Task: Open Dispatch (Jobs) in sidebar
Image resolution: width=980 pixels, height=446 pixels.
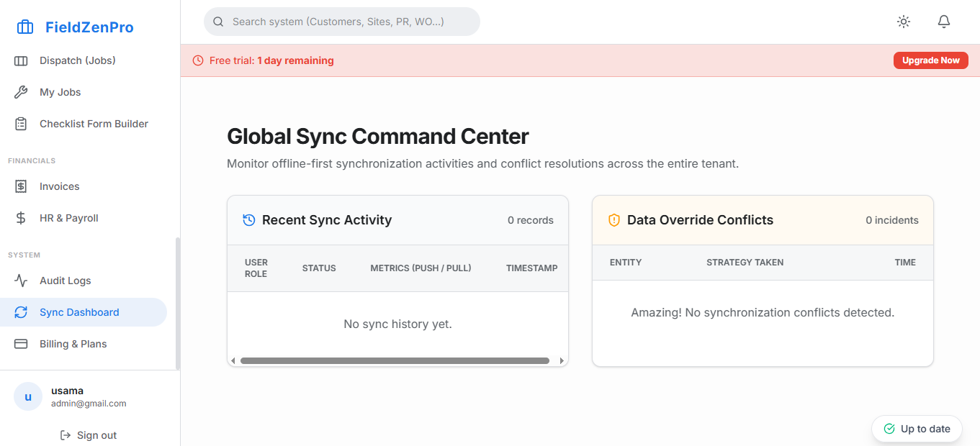Action: [x=84, y=60]
